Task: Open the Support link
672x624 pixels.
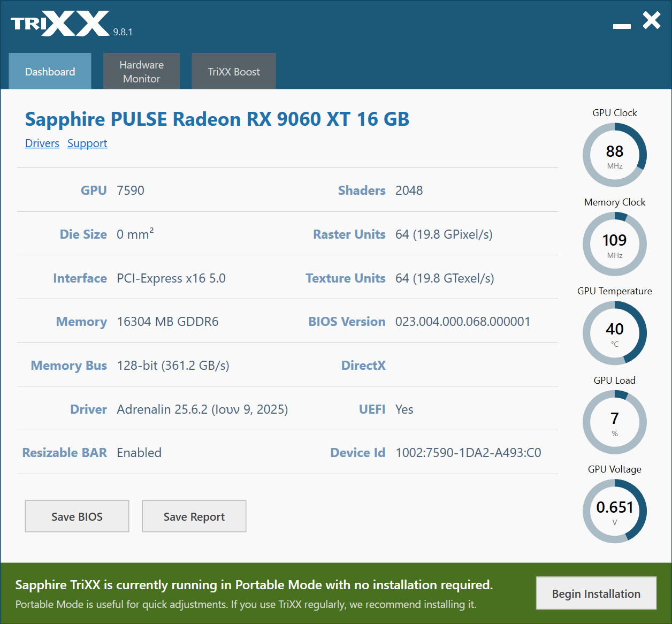Action: 87,143
